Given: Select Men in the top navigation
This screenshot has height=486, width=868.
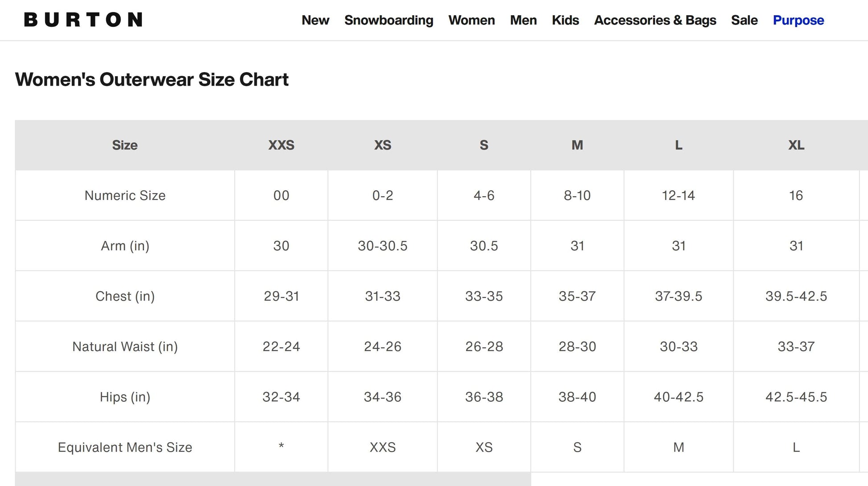Looking at the screenshot, I should coord(523,21).
